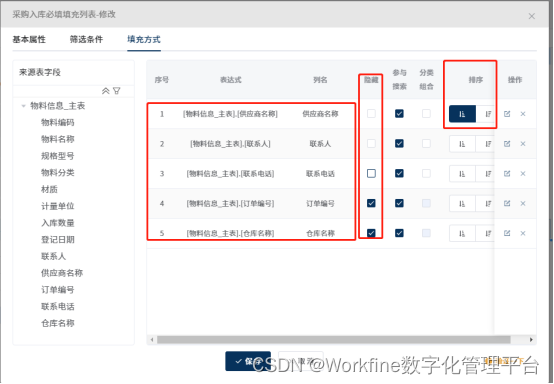Select 物料编码 field in source tree
The image size is (554, 384).
tap(58, 123)
